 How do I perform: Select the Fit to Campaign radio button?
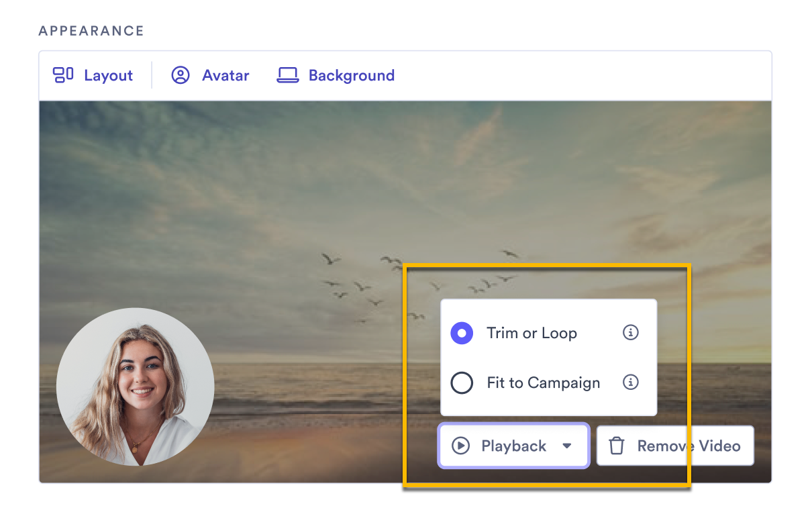click(x=462, y=382)
